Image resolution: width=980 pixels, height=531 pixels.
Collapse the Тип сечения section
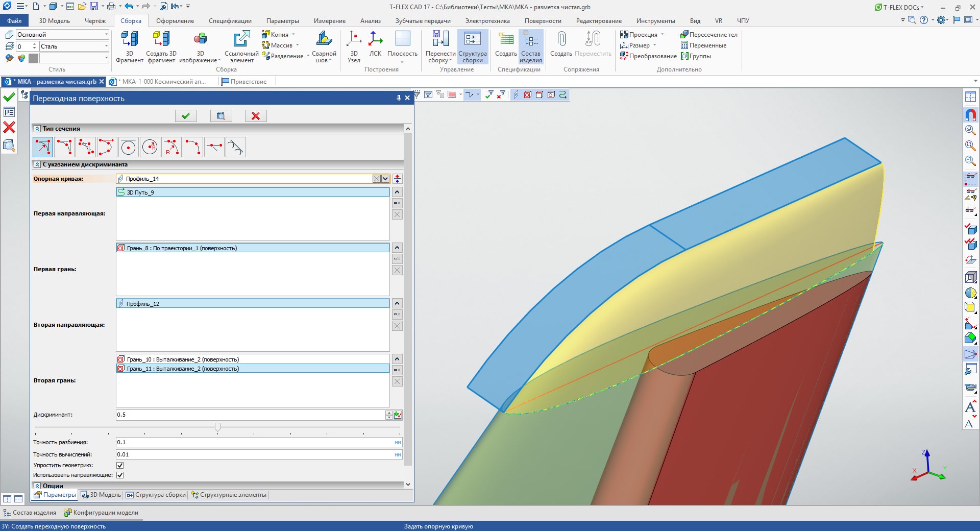point(37,129)
